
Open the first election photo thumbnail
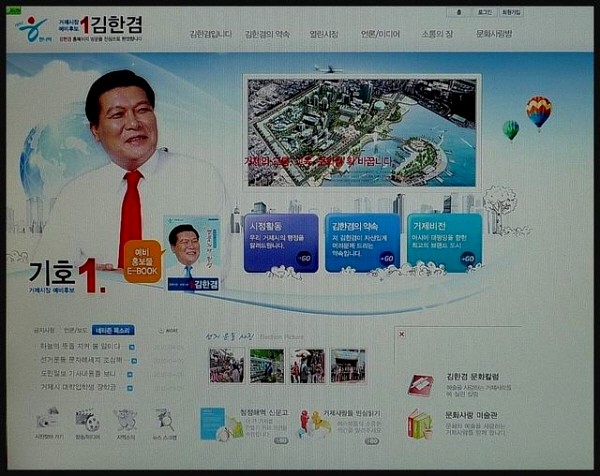click(227, 366)
